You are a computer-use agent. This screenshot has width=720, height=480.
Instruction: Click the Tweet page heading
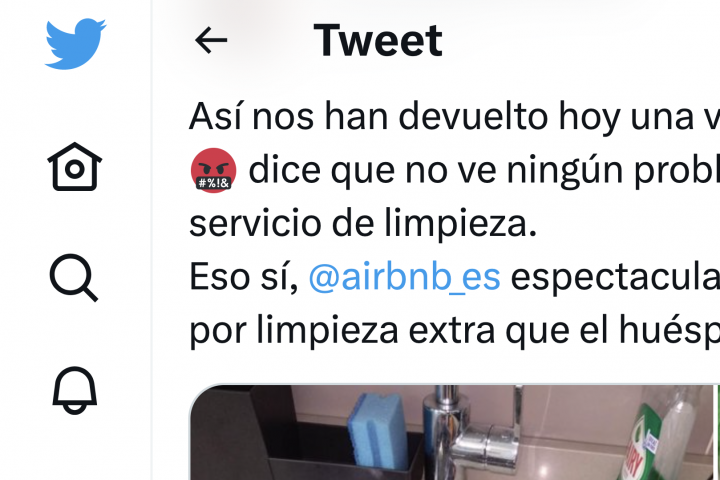(378, 41)
